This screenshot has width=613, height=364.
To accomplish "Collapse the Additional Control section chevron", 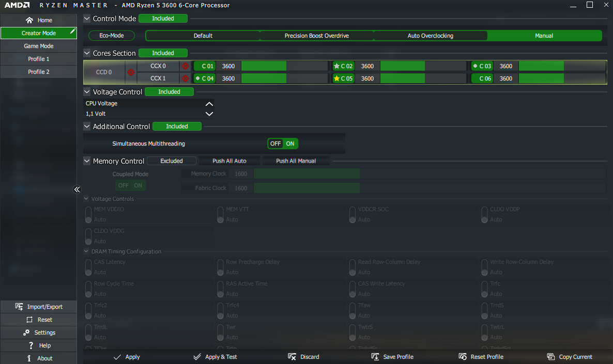I will coord(87,126).
